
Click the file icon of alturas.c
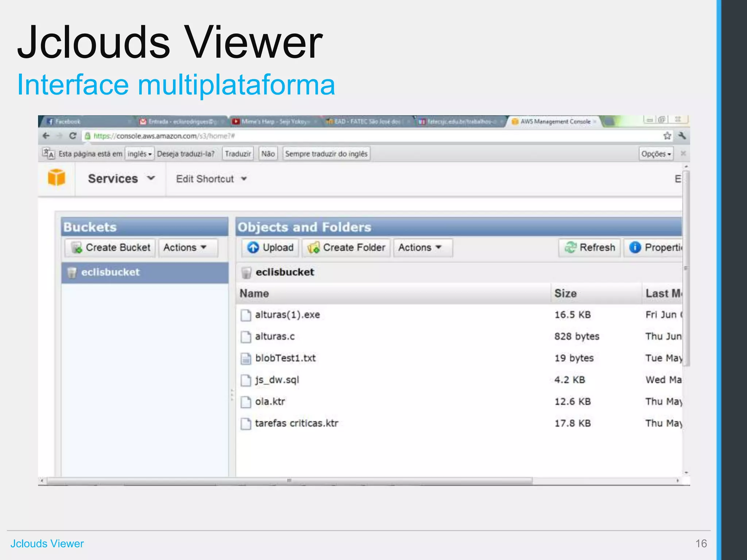246,337
